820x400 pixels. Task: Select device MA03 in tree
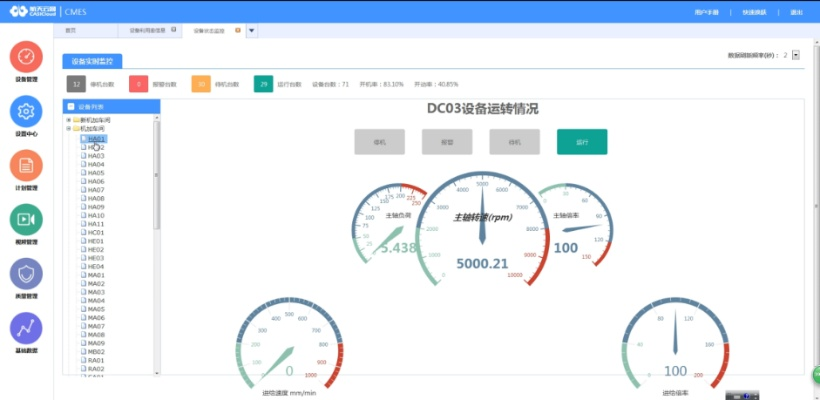tap(96, 292)
